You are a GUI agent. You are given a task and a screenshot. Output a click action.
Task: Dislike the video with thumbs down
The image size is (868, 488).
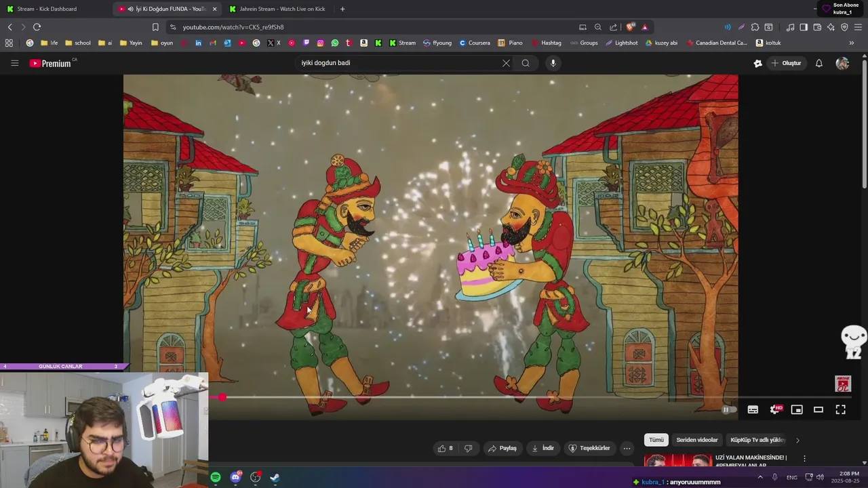[468, 448]
